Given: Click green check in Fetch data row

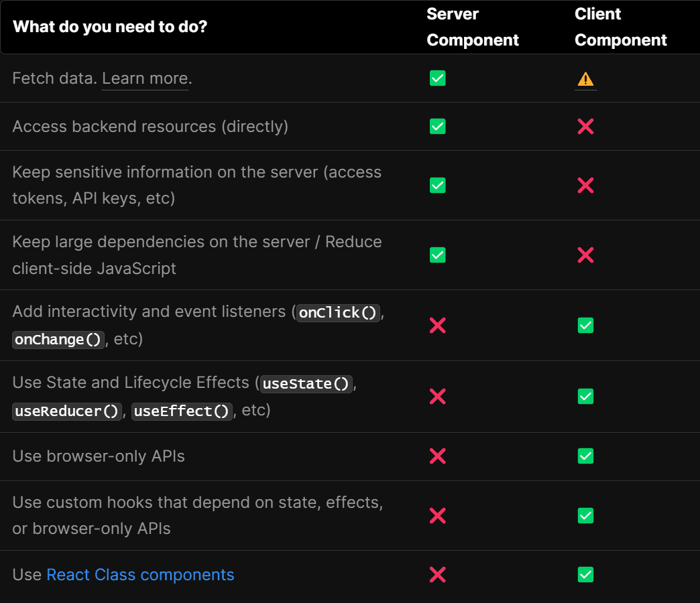Looking at the screenshot, I should coord(437,78).
